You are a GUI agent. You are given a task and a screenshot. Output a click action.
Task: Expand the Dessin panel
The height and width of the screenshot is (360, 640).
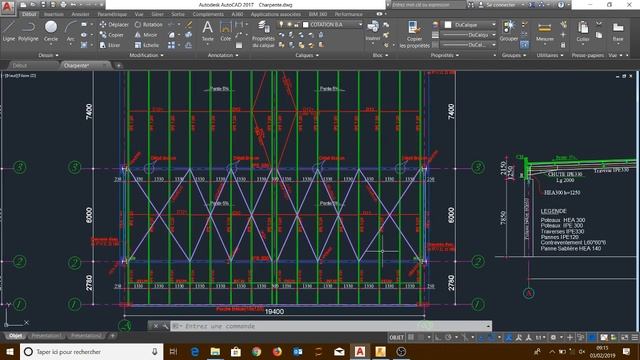coord(48,55)
